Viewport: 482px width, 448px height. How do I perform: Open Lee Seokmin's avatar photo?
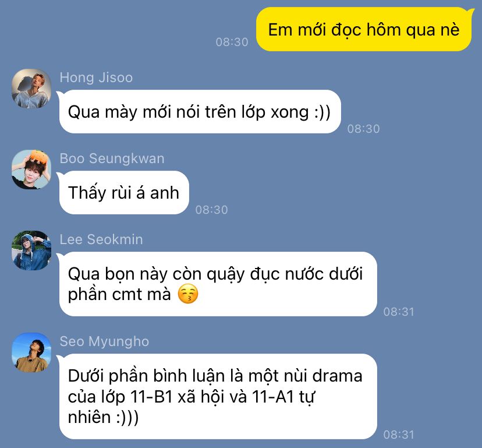pyautogui.click(x=31, y=251)
